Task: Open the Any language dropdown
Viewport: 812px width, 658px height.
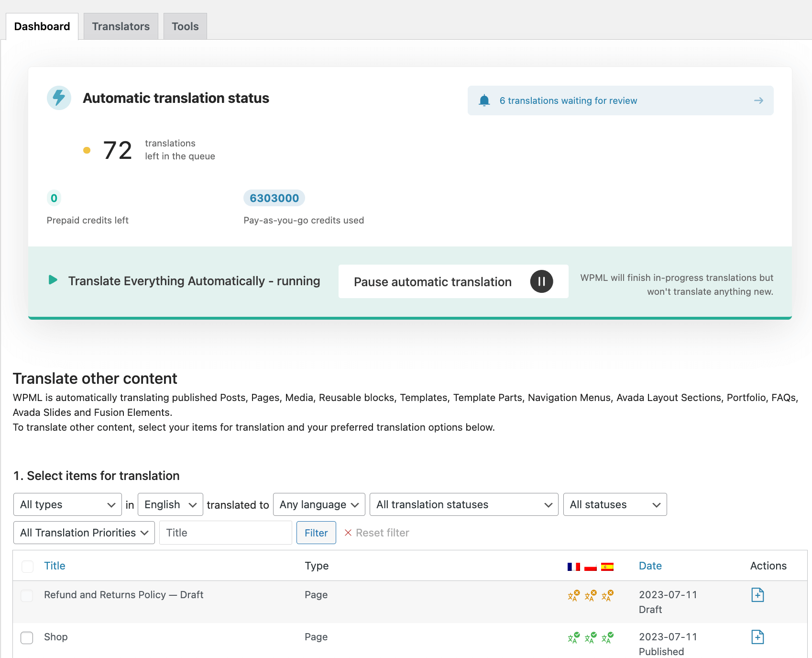Action: 319,504
